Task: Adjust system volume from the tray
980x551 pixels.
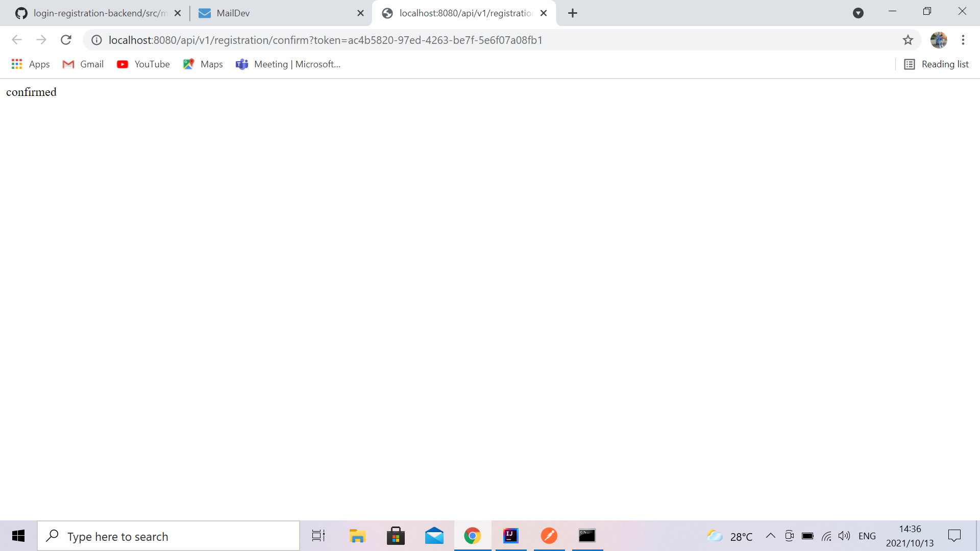Action: coord(845,536)
